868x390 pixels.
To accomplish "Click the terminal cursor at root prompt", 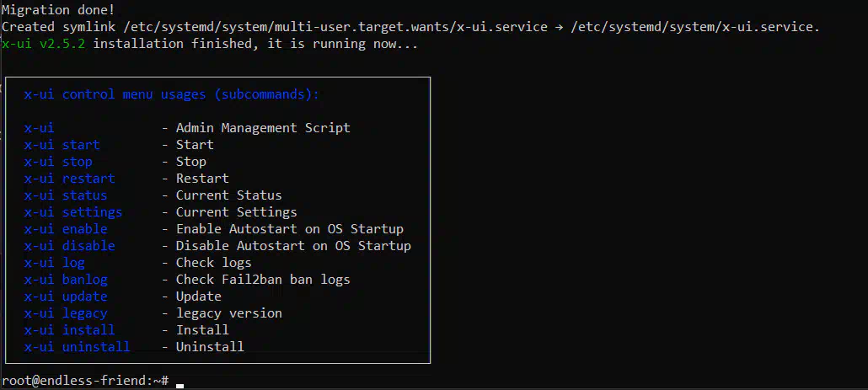I will pyautogui.click(x=179, y=386).
